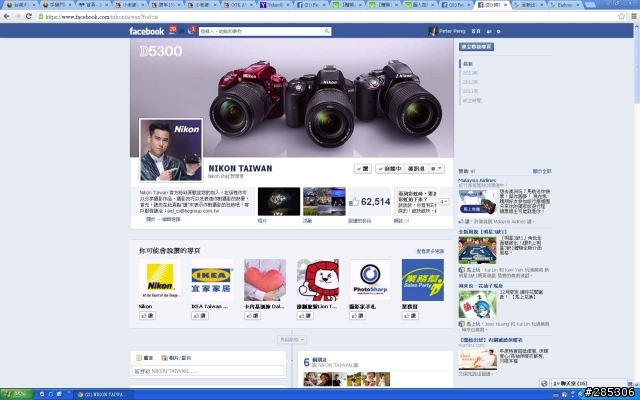Click the facebook logo in the header
This screenshot has width=640, height=400.
[147, 31]
